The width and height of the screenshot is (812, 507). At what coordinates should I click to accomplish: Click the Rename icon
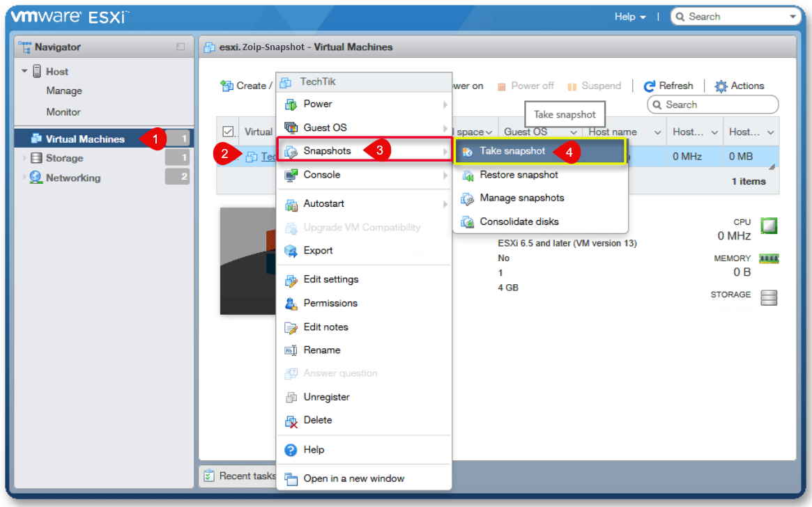click(291, 351)
